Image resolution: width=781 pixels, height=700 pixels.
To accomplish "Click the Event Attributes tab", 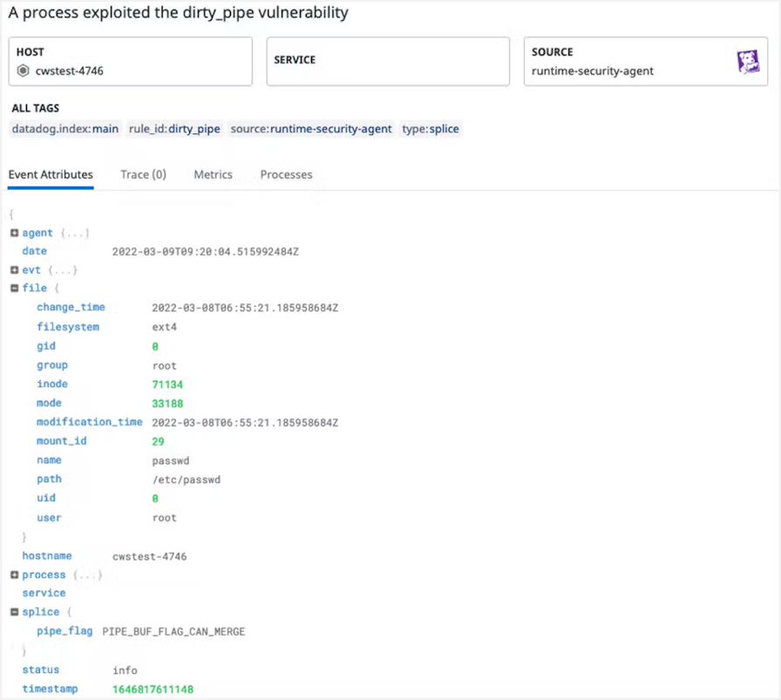I will pos(50,174).
